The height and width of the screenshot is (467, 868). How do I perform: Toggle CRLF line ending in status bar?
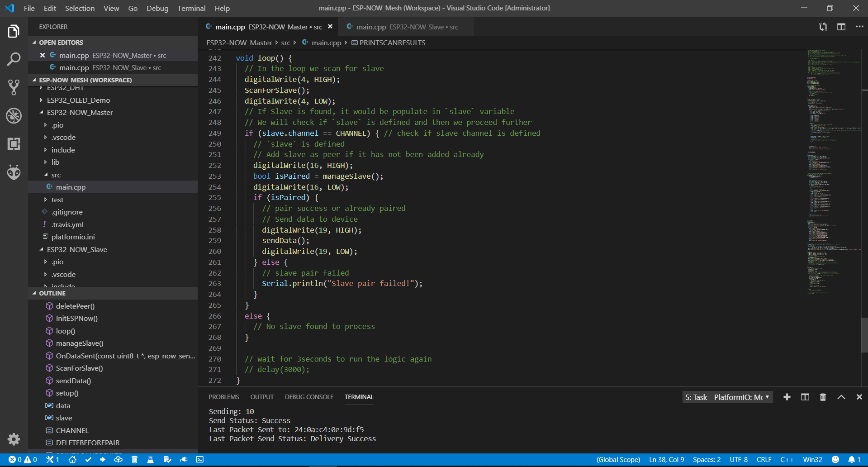pyautogui.click(x=764, y=460)
